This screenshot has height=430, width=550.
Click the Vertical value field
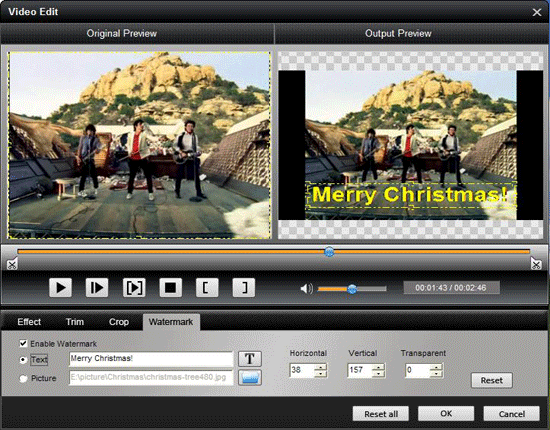(x=360, y=370)
